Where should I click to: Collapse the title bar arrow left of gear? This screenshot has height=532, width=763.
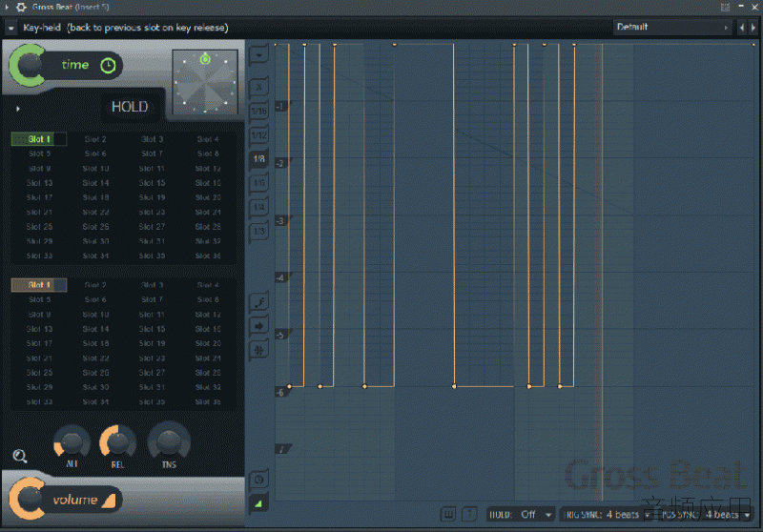click(7, 7)
